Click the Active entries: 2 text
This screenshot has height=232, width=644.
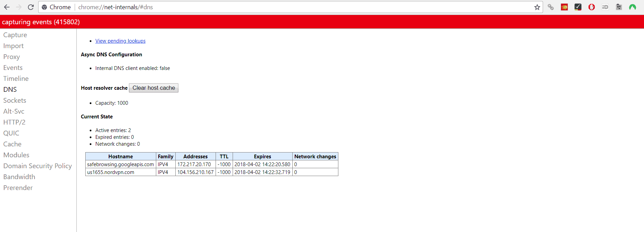point(113,130)
